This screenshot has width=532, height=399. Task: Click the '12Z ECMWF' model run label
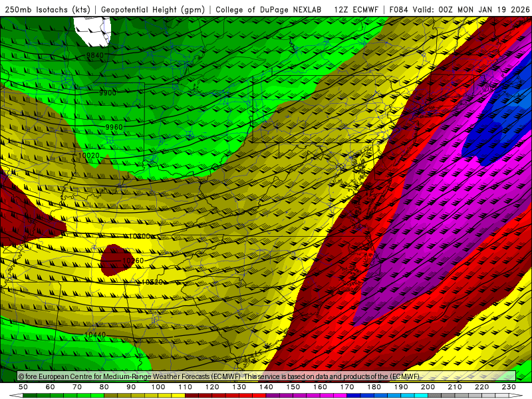(x=356, y=9)
